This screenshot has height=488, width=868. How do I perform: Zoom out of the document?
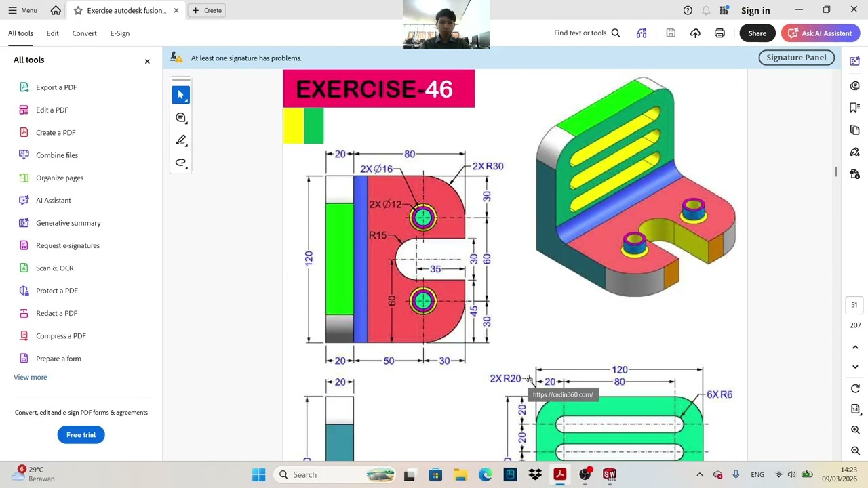[855, 451]
